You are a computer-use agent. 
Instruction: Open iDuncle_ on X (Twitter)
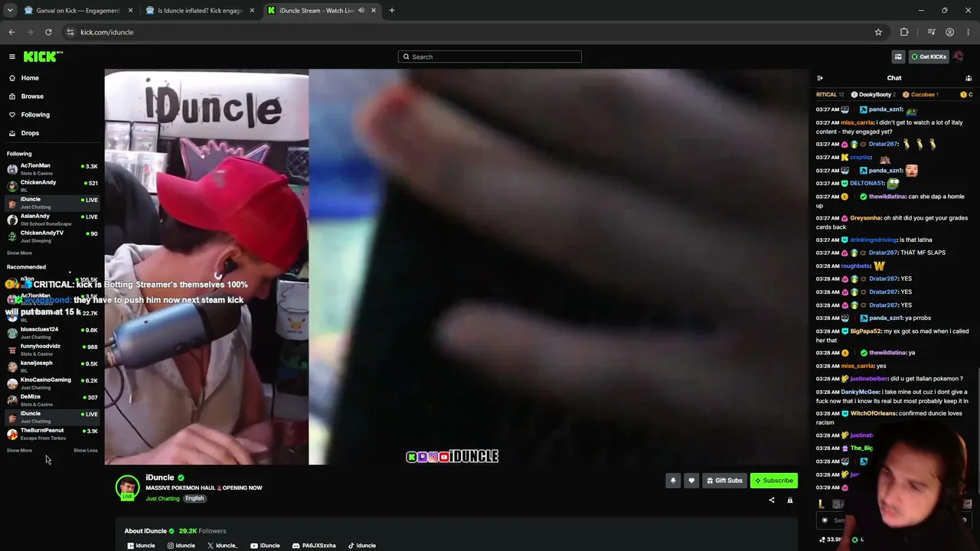click(x=222, y=546)
